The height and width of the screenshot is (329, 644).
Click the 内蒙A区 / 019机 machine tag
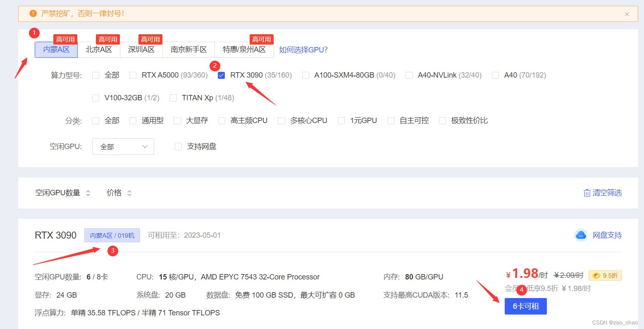(112, 235)
